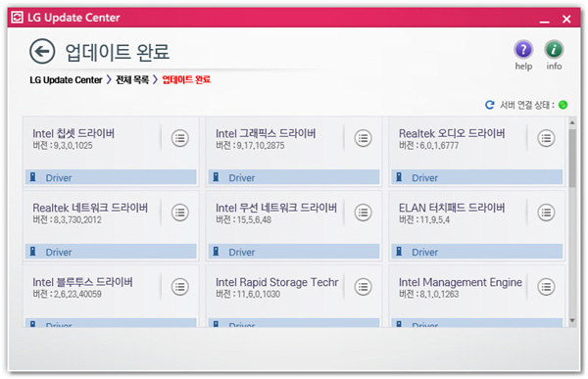Select Intel 무선 네트워크 드라이버 title
Viewport: 588px width, 379px height.
point(276,208)
